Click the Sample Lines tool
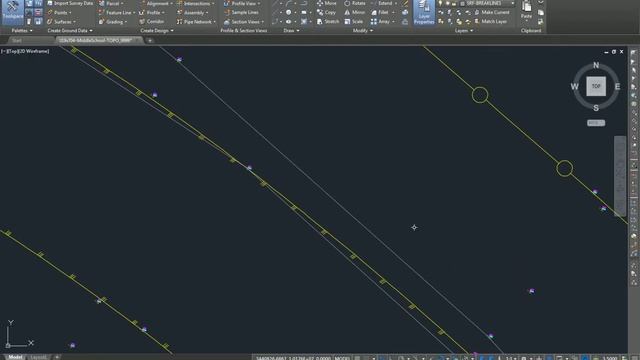Viewport: 640px width, 360px height. [x=241, y=13]
